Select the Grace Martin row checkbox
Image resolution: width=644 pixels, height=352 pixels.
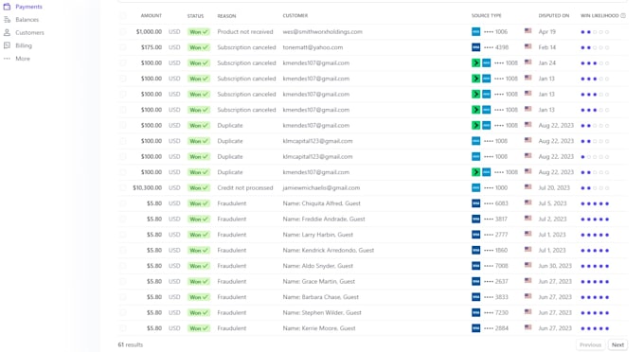point(123,281)
